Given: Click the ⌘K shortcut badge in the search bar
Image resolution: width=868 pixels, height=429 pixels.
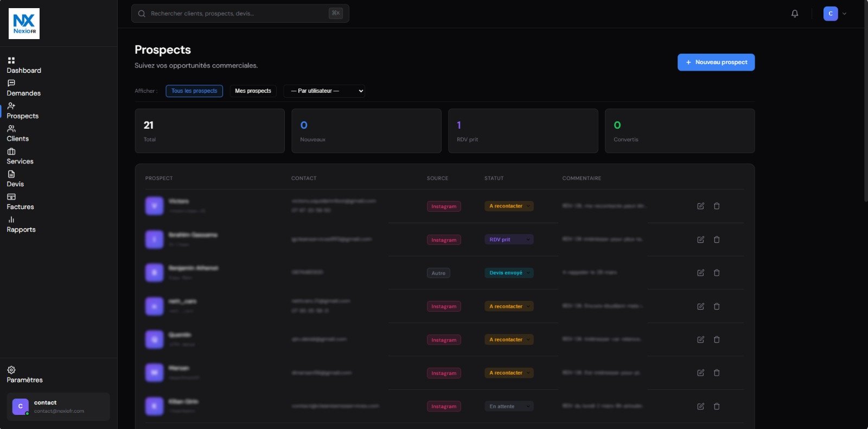Looking at the screenshot, I should pyautogui.click(x=336, y=13).
